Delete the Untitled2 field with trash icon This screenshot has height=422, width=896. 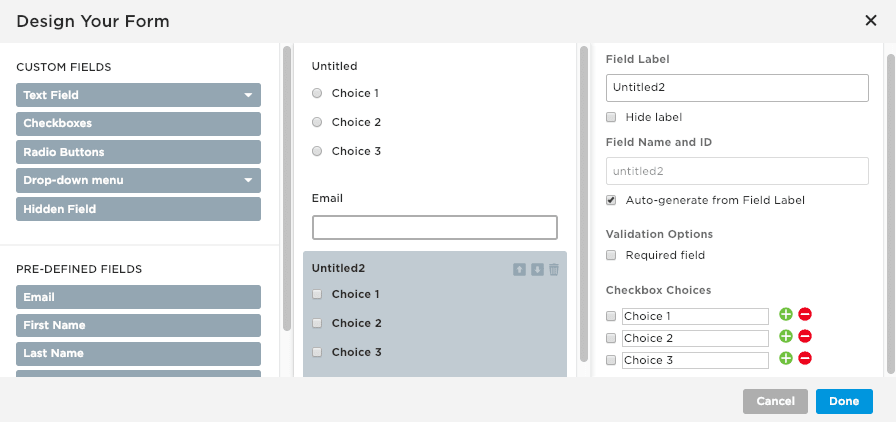pyautogui.click(x=554, y=269)
